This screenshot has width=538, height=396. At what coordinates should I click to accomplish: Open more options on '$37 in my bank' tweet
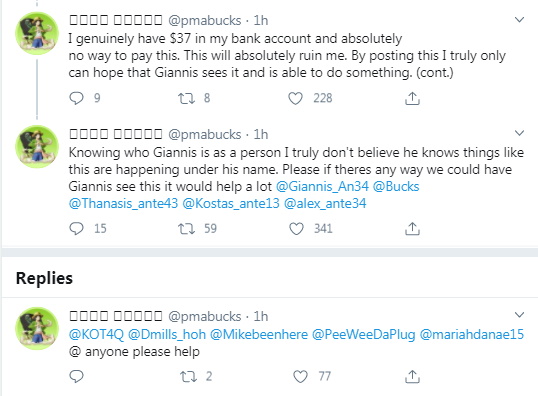(x=519, y=20)
